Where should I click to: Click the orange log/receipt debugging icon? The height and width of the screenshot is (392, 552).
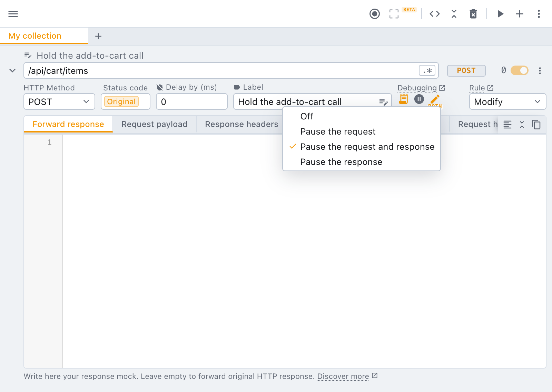(403, 99)
